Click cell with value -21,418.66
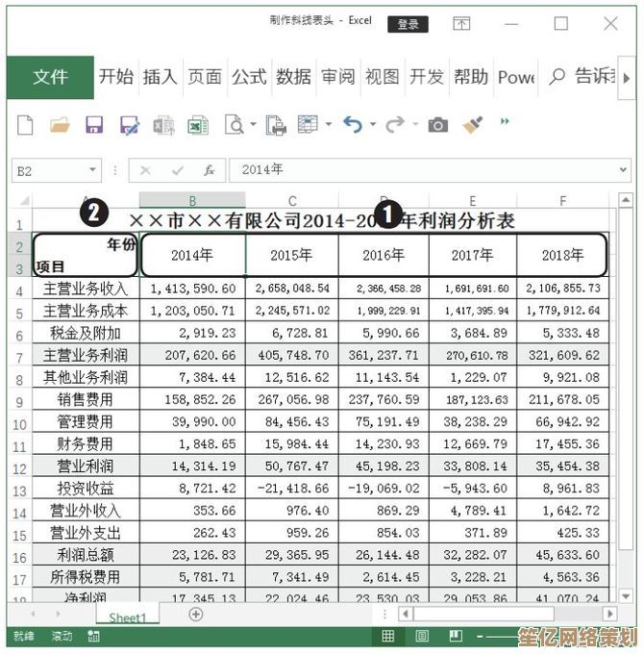Viewport: 644px width, 655px height. pyautogui.click(x=292, y=489)
